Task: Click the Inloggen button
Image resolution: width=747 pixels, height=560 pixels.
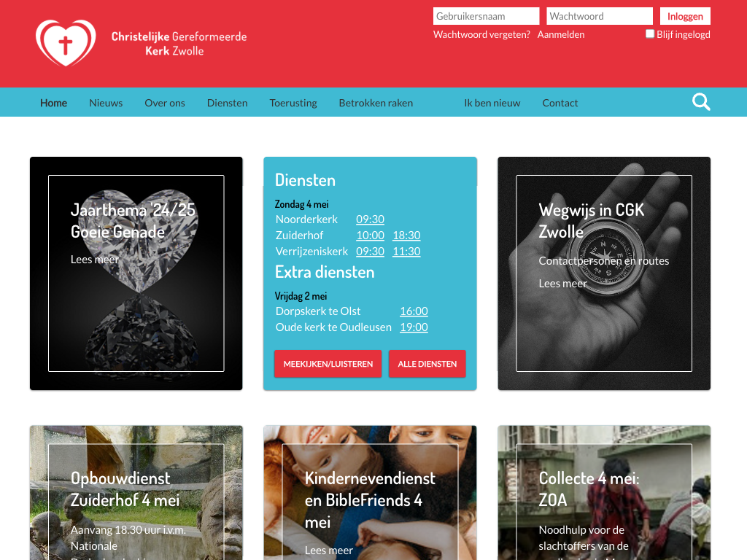Action: point(685,16)
